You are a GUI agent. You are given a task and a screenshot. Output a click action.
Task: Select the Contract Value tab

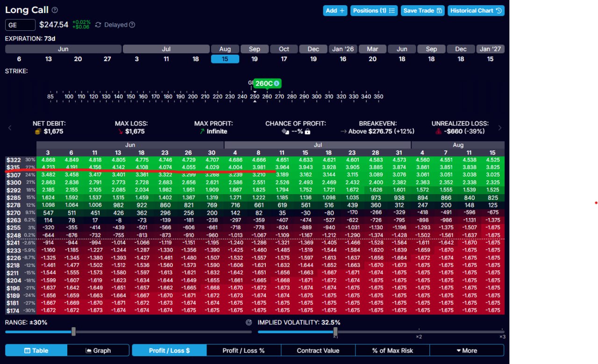tap(318, 350)
